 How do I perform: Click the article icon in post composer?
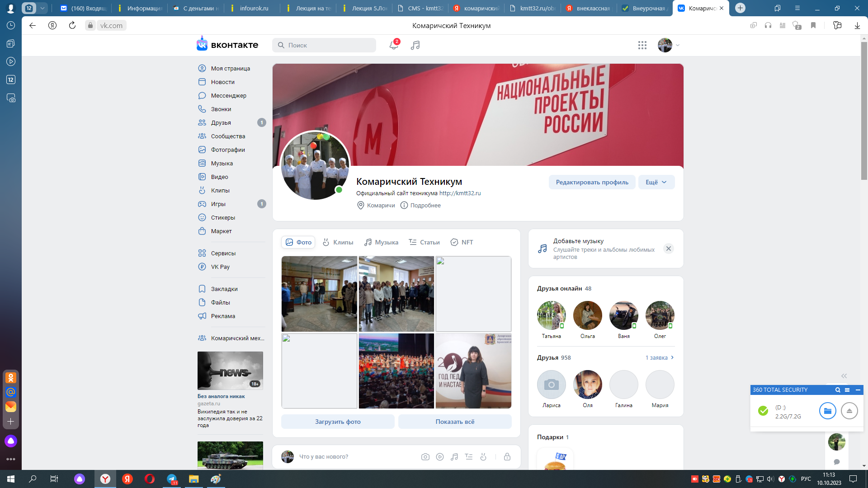point(469,457)
